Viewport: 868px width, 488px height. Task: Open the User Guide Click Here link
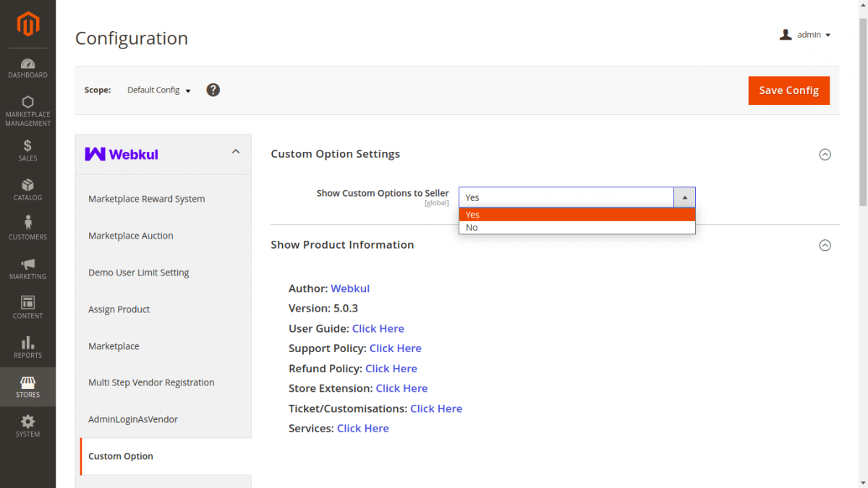tap(378, 328)
